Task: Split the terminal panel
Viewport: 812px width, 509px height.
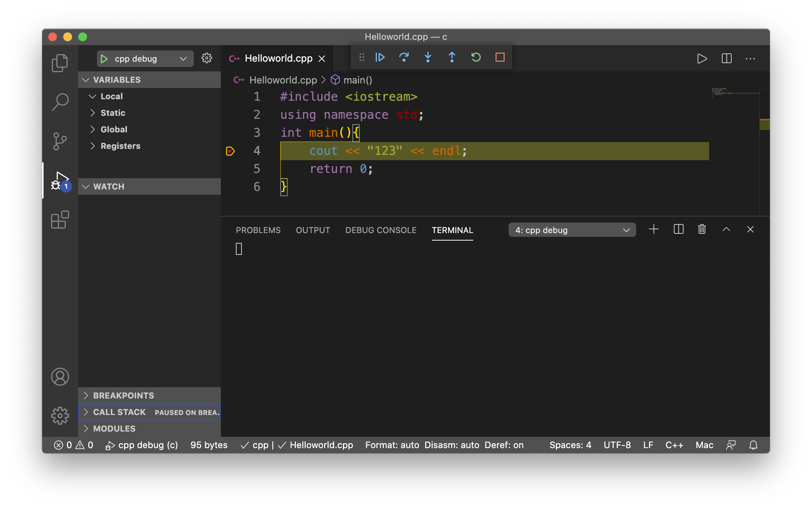Action: 679,230
